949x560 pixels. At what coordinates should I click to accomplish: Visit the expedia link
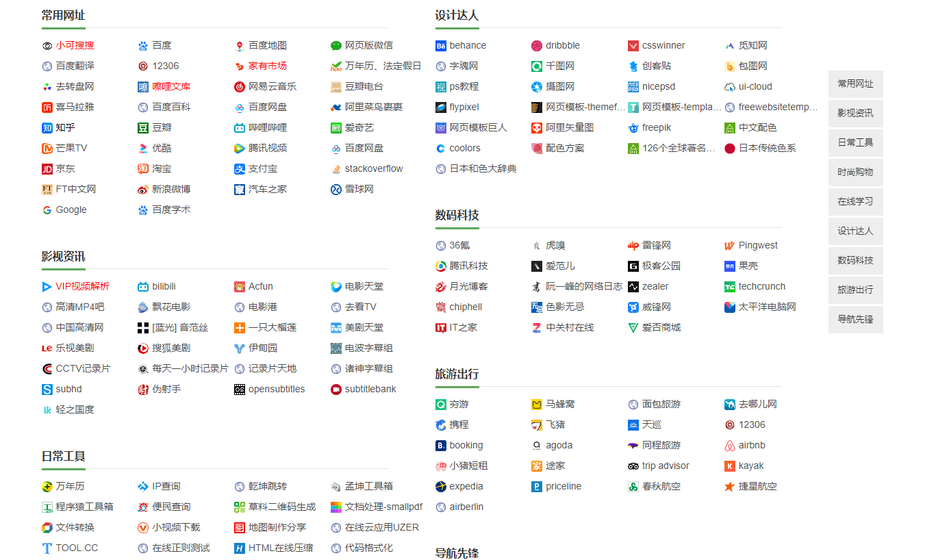[466, 487]
